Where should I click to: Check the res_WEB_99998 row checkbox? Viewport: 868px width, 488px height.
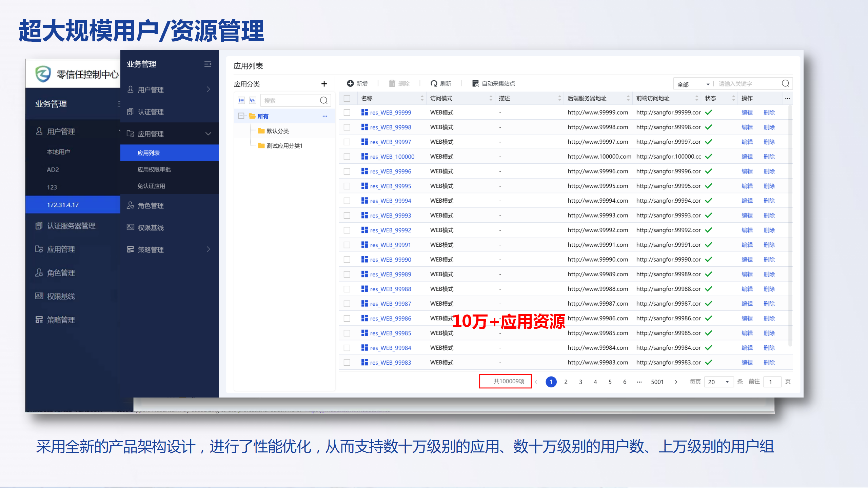(347, 127)
